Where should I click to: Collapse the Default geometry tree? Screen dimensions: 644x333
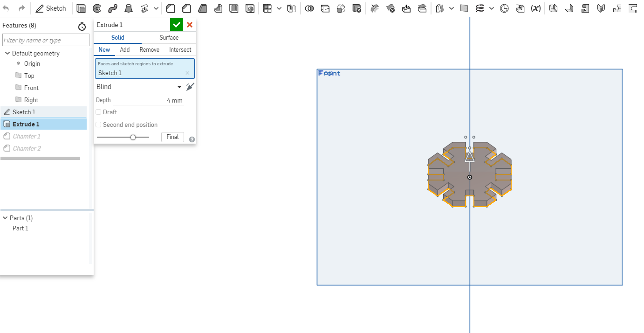pos(7,53)
